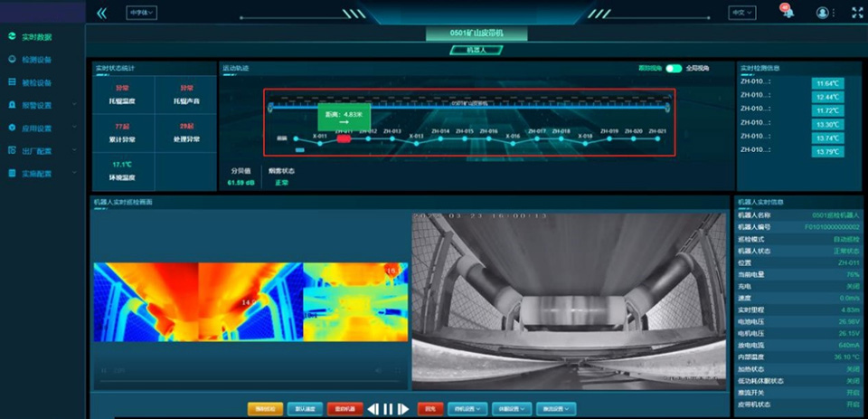Viewport: 868px width, 419px height.
Task: Click the red 回充 recharge button
Action: pyautogui.click(x=432, y=409)
